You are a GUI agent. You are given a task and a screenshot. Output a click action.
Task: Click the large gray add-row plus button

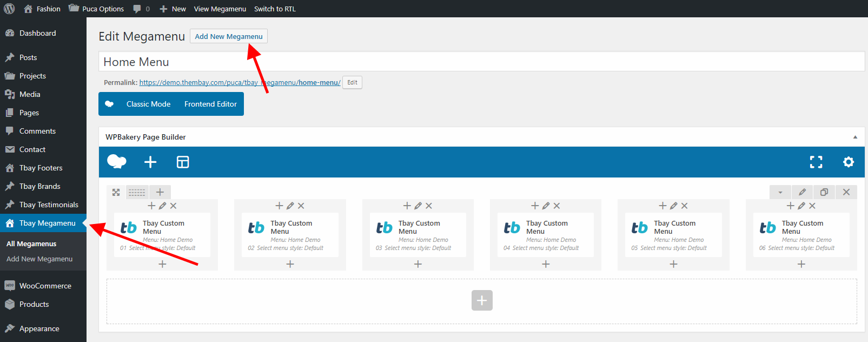click(482, 300)
